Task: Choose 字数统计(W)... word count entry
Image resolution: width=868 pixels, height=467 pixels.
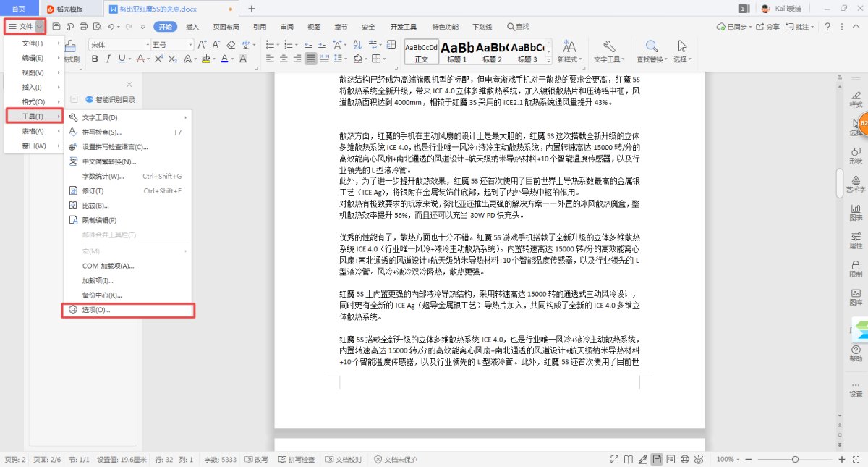Action: coord(103,176)
